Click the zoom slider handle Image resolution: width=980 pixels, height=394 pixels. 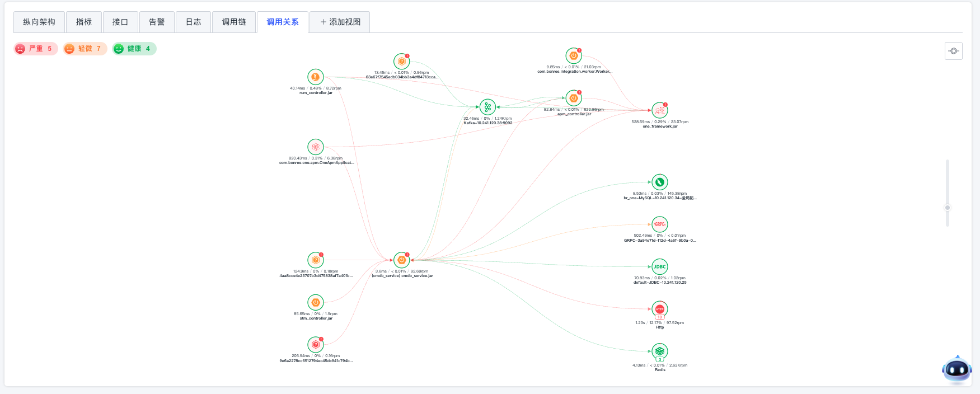(948, 208)
